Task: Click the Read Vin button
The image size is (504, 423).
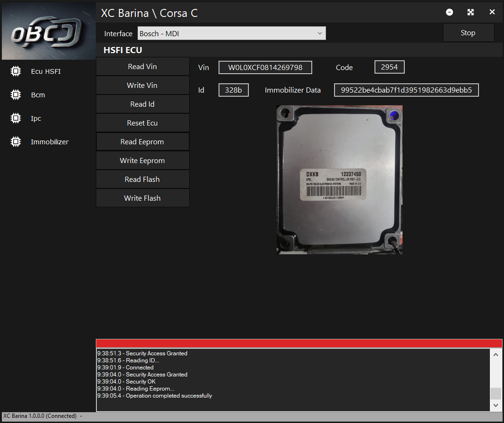Action: (142, 67)
